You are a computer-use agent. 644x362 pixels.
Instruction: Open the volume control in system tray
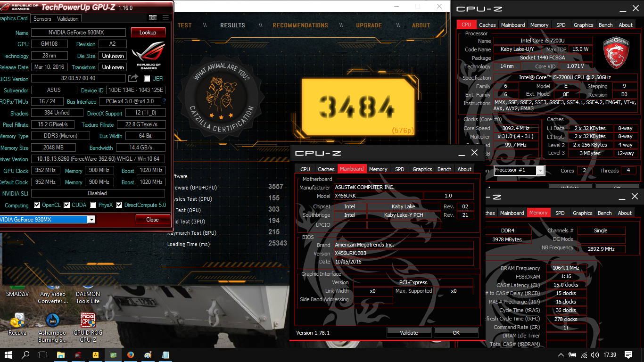click(595, 355)
